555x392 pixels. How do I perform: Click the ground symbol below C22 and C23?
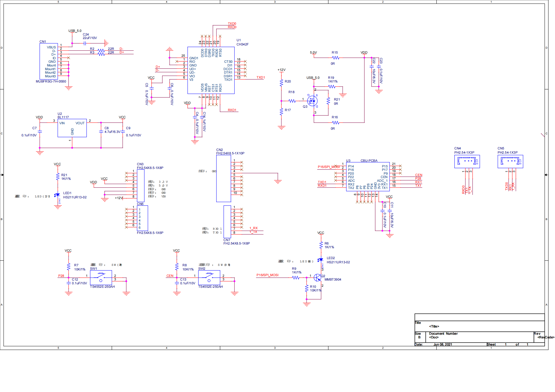[x=379, y=92]
